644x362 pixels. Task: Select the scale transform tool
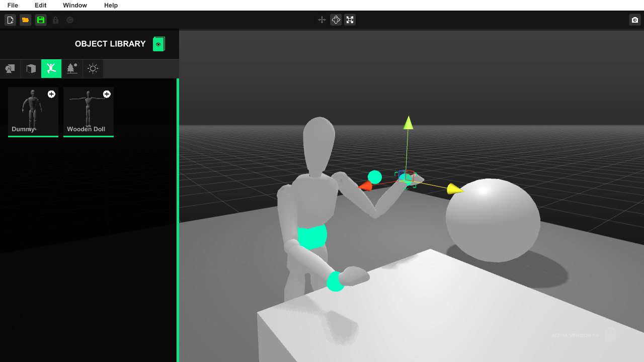[x=350, y=20]
